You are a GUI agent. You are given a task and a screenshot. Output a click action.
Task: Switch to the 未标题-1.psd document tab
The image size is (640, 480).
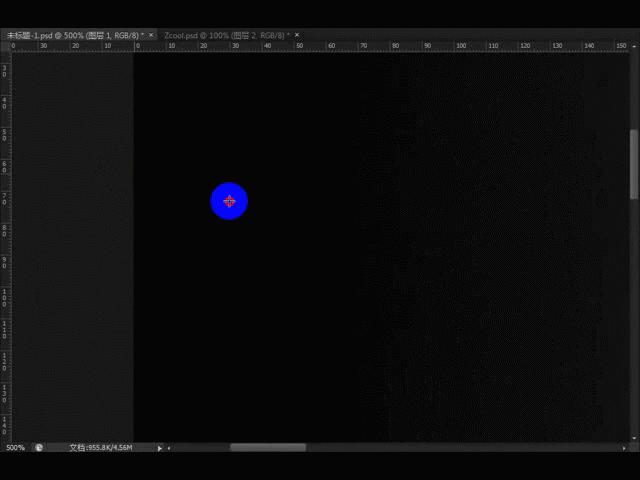[72, 35]
